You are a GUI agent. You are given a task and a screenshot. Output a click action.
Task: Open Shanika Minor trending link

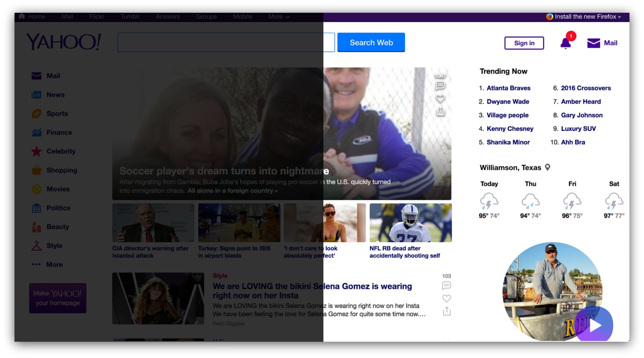(x=508, y=142)
